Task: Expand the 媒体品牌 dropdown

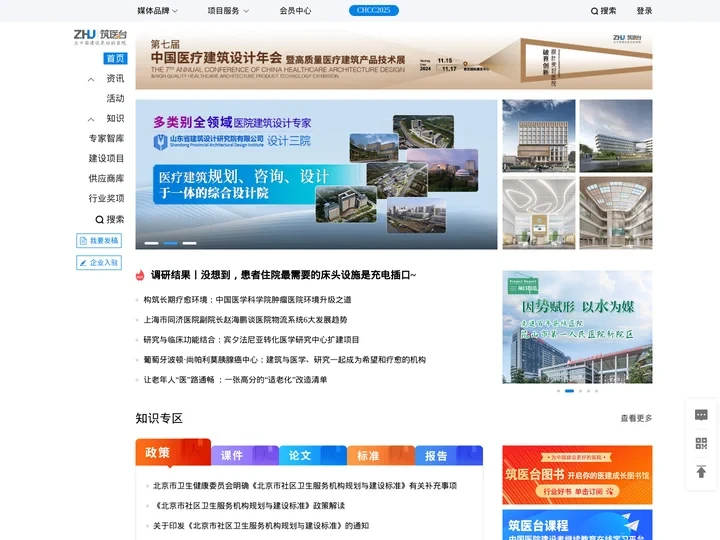Action: pyautogui.click(x=158, y=11)
